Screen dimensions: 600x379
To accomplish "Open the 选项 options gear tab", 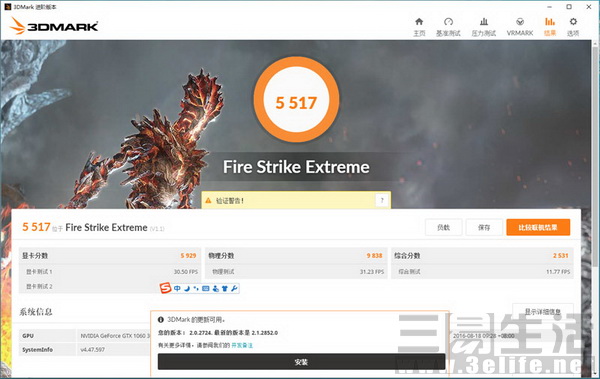I will point(573,27).
